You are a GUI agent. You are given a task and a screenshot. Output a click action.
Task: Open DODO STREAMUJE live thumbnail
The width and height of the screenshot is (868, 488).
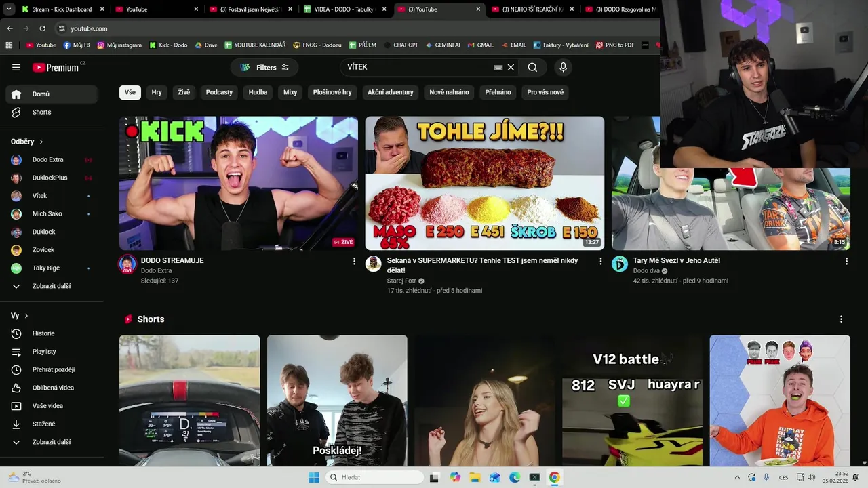(239, 183)
